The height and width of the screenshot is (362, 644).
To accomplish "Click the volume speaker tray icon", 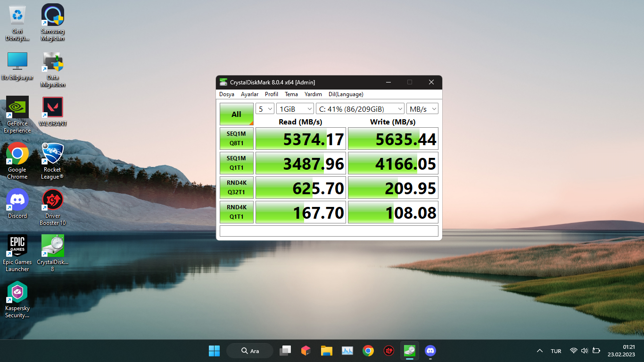I will tap(585, 351).
